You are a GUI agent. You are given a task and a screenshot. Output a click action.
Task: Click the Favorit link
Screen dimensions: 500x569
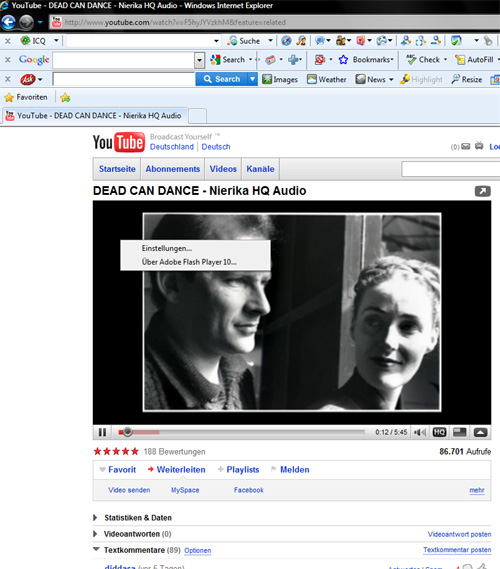122,470
